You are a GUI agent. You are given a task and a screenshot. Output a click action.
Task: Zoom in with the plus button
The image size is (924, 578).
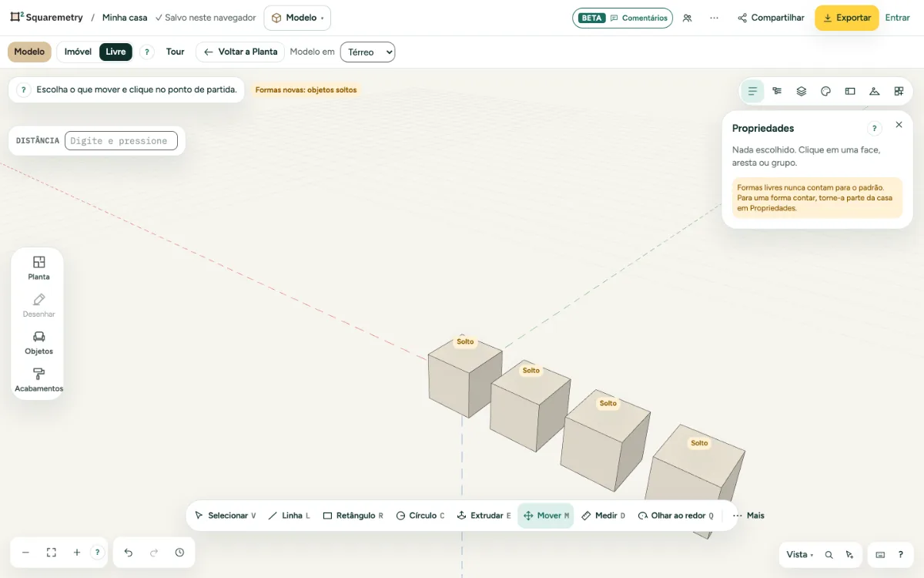77,553
